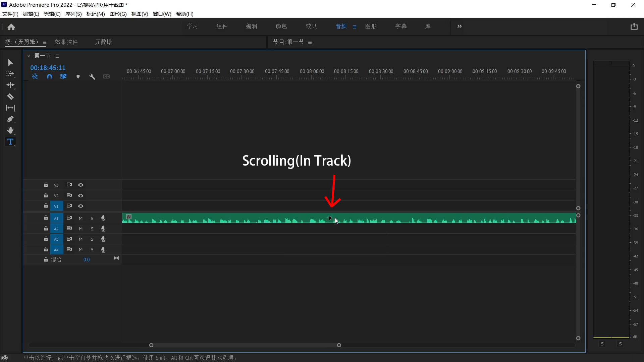The image size is (644, 362).
Task: Expand workspace overflow chevron
Action: (460, 26)
